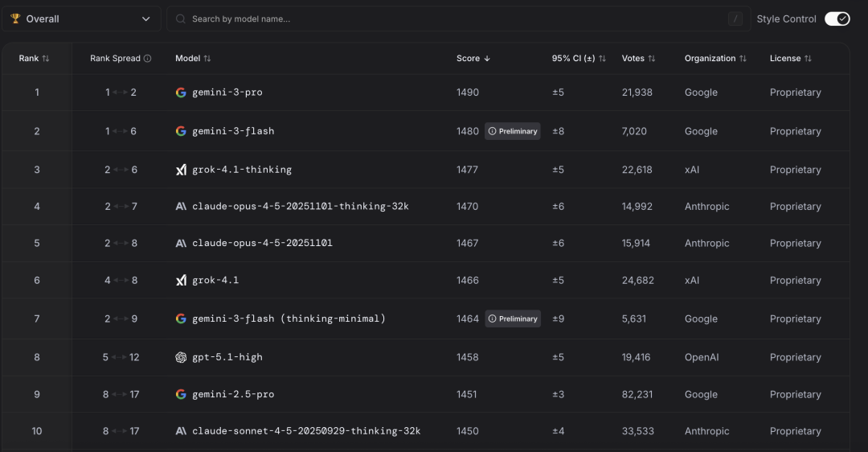Viewport: 868px width, 452px height.
Task: Open the gemini-3-pro model link
Action: (x=227, y=92)
